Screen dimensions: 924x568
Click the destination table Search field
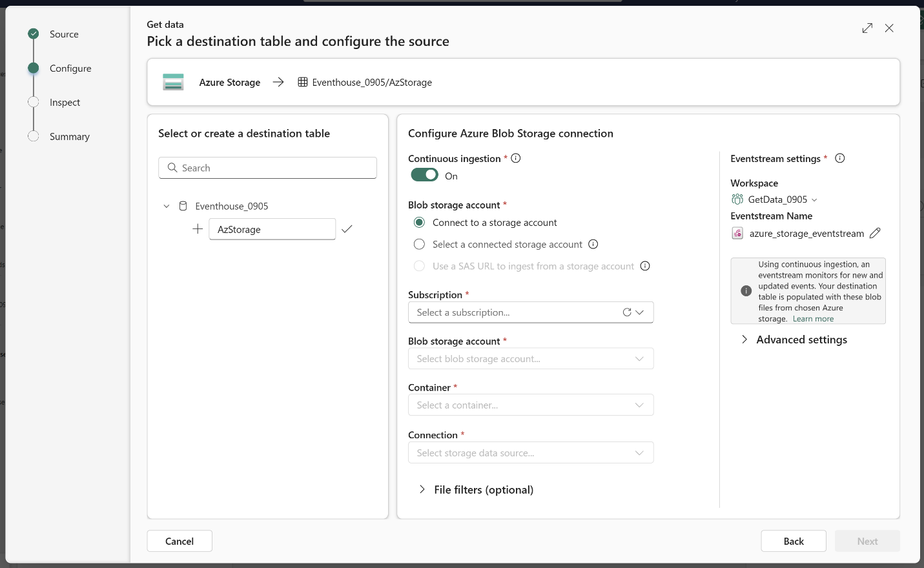[x=267, y=168]
